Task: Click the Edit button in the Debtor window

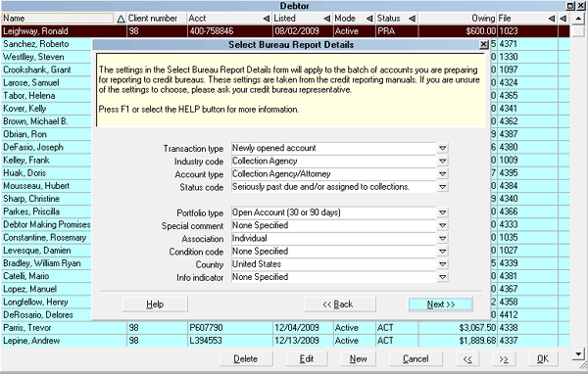Action: click(x=307, y=358)
